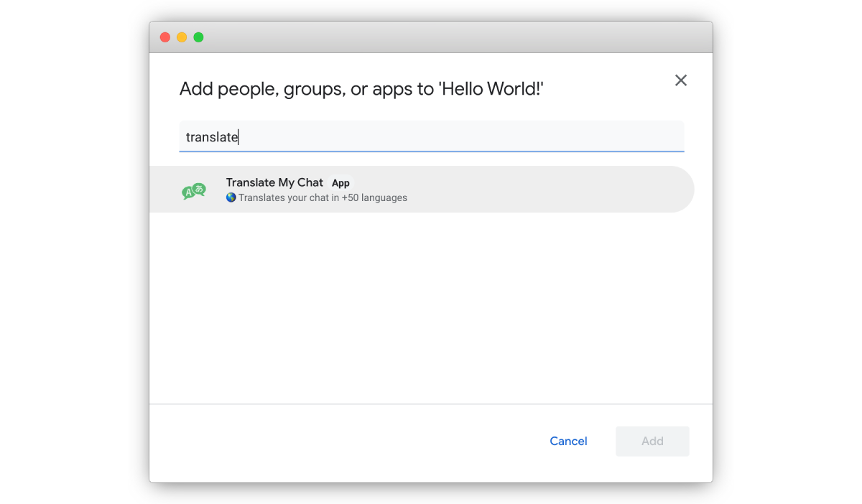This screenshot has width=862, height=504.
Task: Click the window title bar
Action: tap(431, 37)
